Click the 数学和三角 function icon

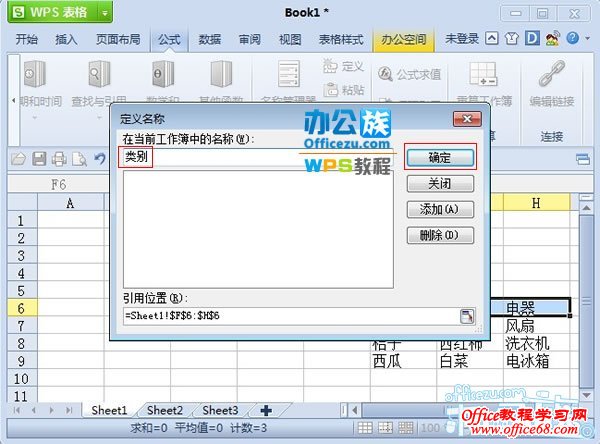(162, 74)
